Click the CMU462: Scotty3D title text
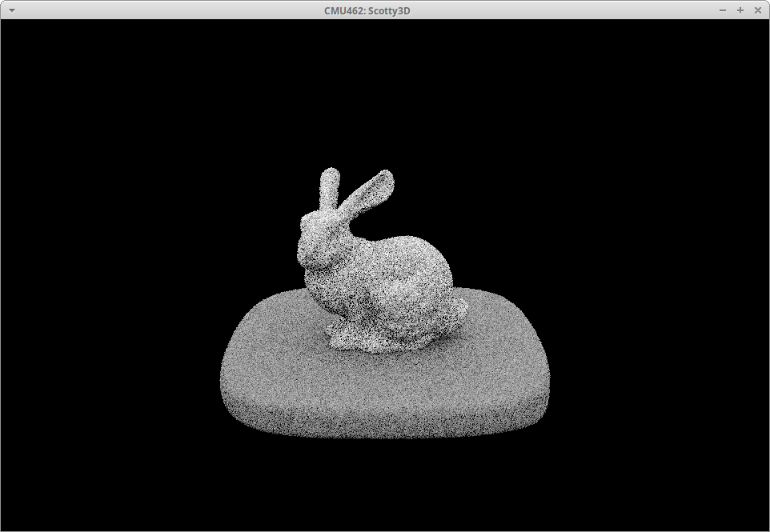Screen dimensions: 770x532 coord(367,10)
